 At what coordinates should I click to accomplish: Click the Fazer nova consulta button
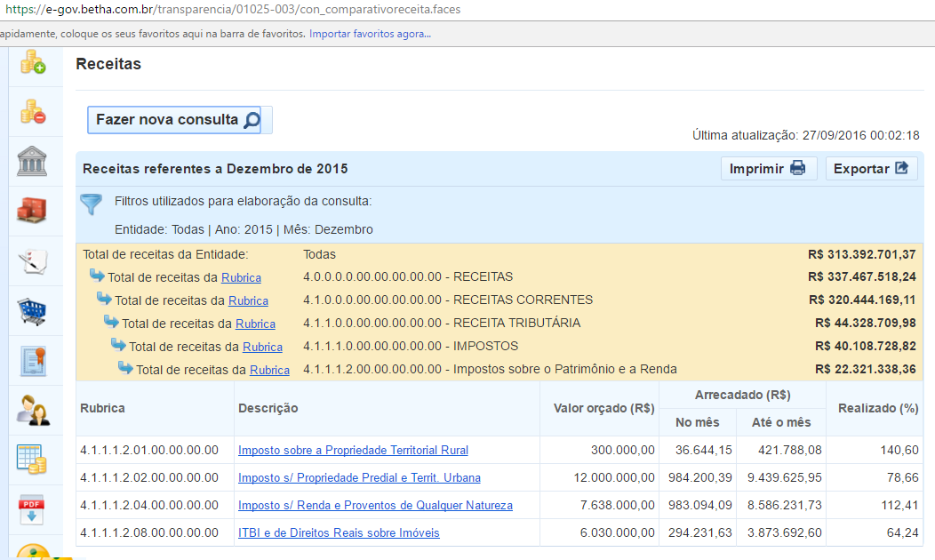pyautogui.click(x=179, y=120)
